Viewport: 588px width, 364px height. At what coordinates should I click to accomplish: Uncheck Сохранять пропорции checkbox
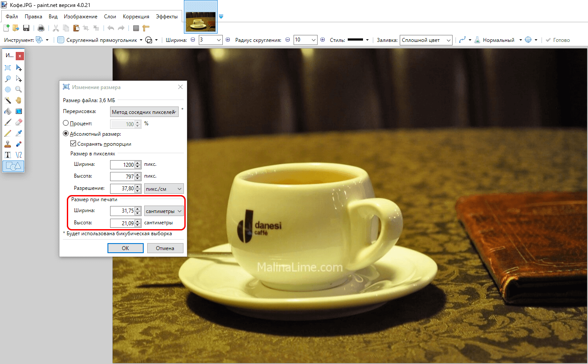pyautogui.click(x=73, y=144)
